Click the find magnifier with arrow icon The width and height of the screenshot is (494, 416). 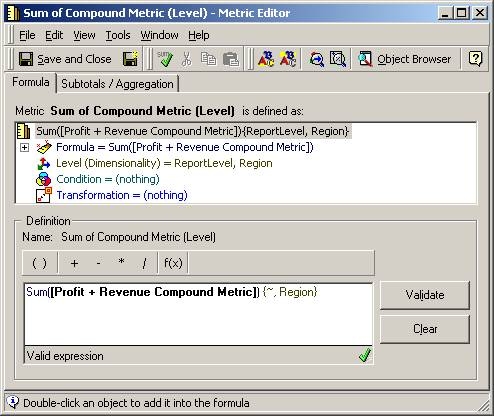coord(316,59)
